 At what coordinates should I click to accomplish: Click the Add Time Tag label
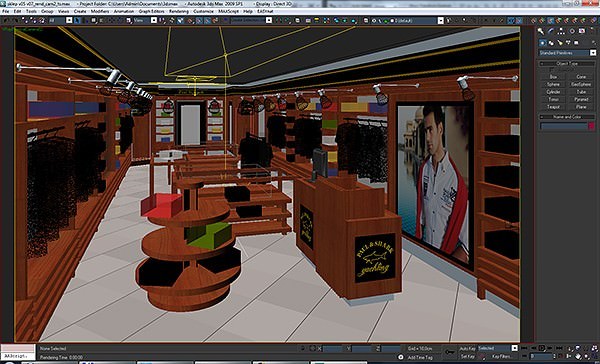click(x=420, y=357)
